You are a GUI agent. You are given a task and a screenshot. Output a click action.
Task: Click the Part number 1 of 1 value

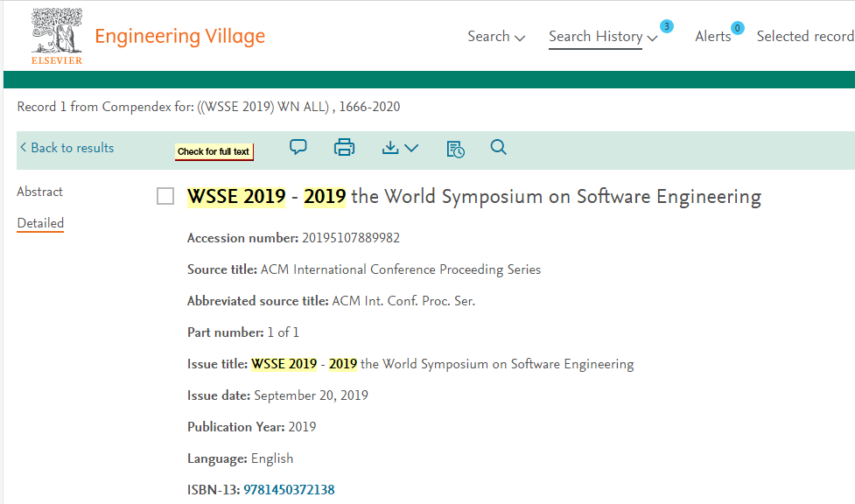tap(283, 332)
